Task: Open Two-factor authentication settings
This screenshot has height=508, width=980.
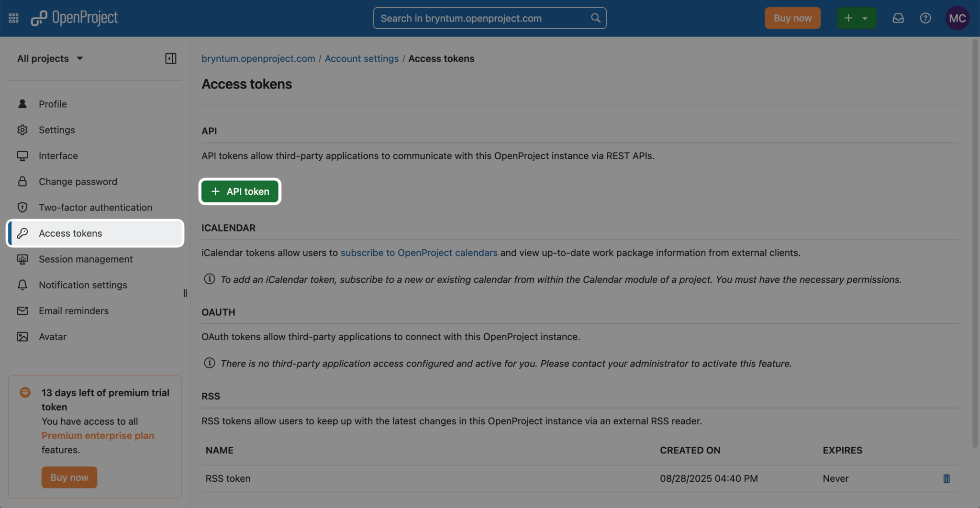Action: 95,208
